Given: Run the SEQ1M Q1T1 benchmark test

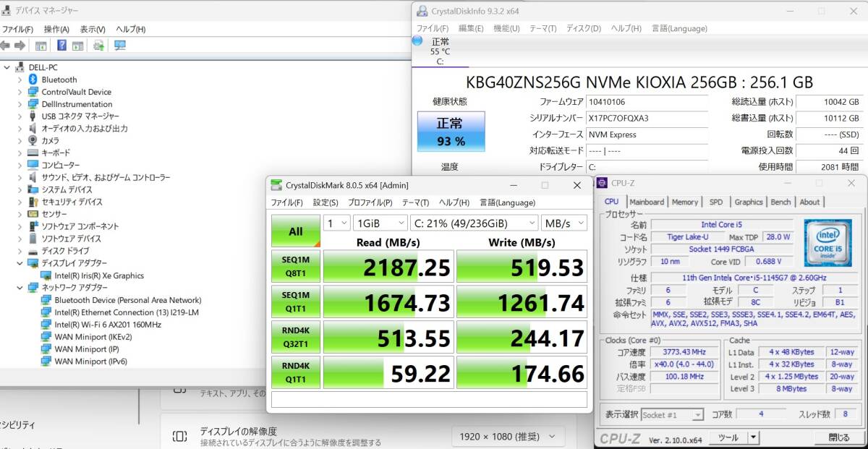Looking at the screenshot, I should point(296,302).
